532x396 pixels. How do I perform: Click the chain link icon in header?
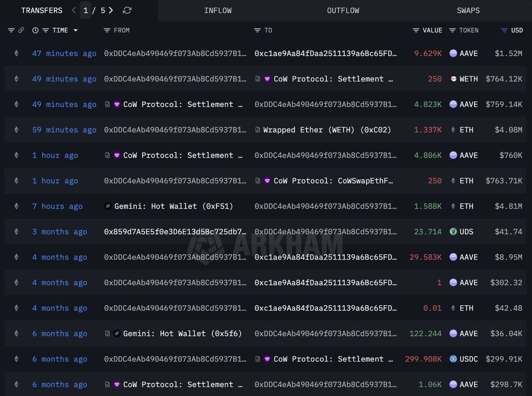(x=21, y=30)
